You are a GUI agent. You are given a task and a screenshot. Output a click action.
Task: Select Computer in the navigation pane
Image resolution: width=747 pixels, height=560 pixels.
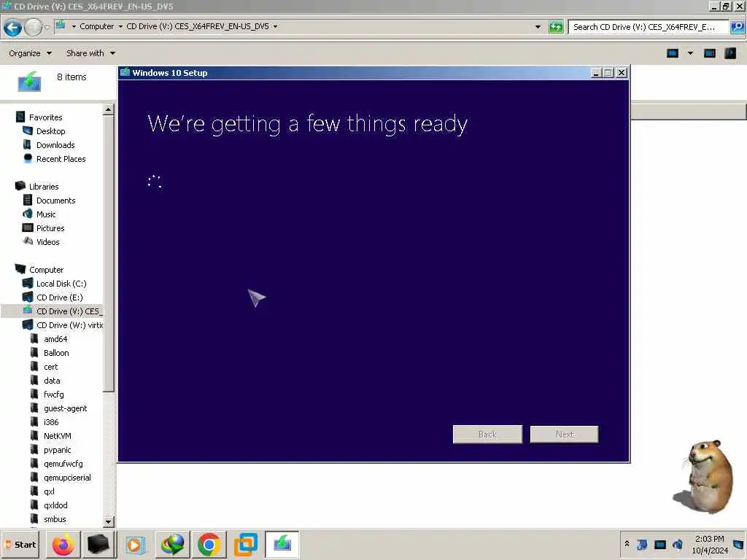(46, 270)
